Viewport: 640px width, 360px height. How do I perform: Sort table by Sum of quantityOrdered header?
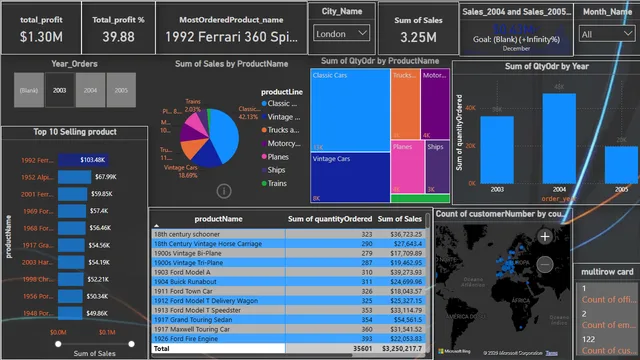point(330,219)
